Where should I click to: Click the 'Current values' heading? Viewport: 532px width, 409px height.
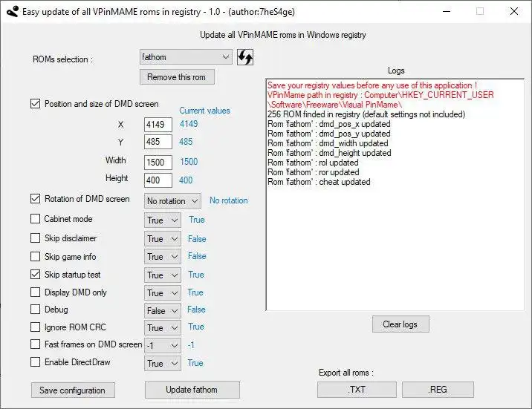pyautogui.click(x=204, y=111)
